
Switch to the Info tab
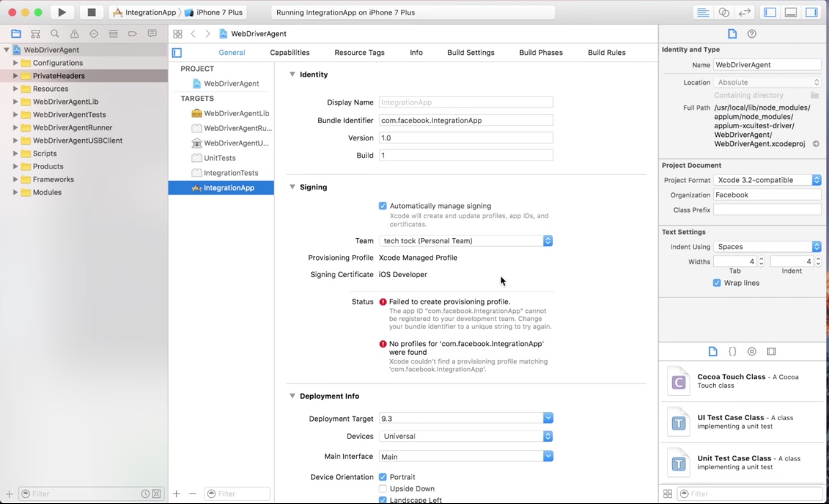(x=416, y=52)
